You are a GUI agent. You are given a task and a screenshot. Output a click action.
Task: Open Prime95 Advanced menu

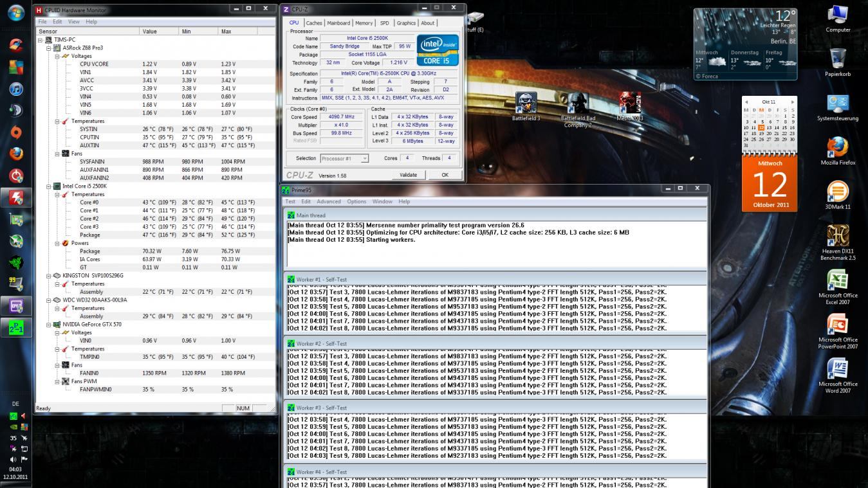click(329, 201)
